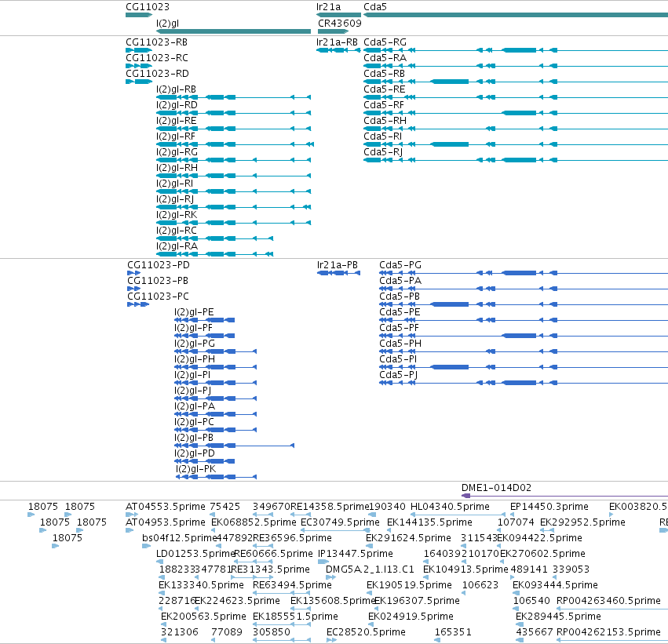Select transcript Cda5-RF
Image resolution: width=668 pixels, height=644 pixels.
[516, 113]
